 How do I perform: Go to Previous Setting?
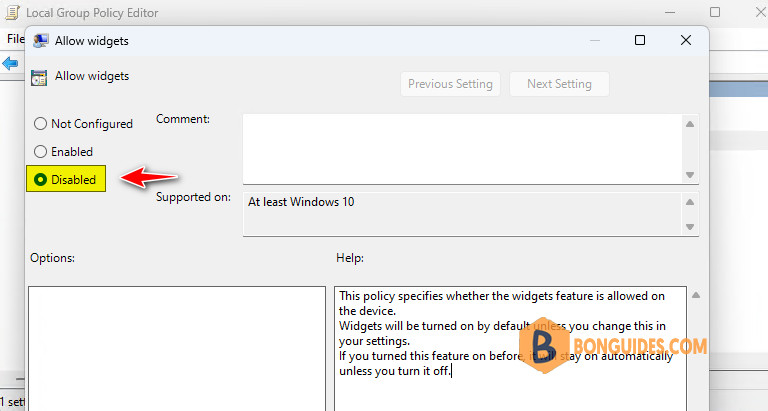(x=450, y=84)
